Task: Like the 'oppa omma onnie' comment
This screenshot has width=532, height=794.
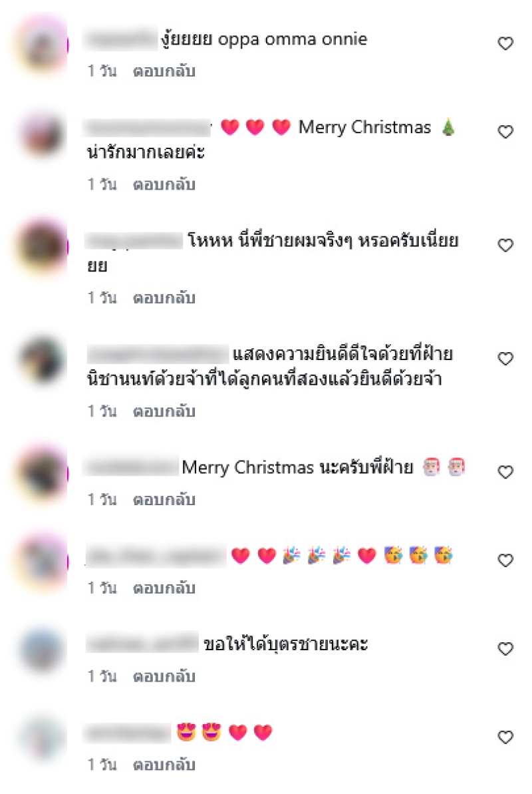Action: click(505, 43)
